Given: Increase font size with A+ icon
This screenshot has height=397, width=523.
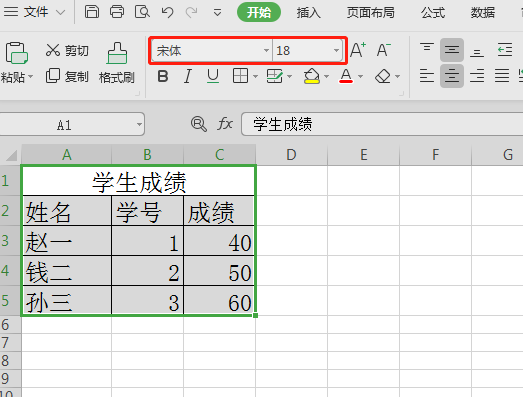Looking at the screenshot, I should (358, 50).
